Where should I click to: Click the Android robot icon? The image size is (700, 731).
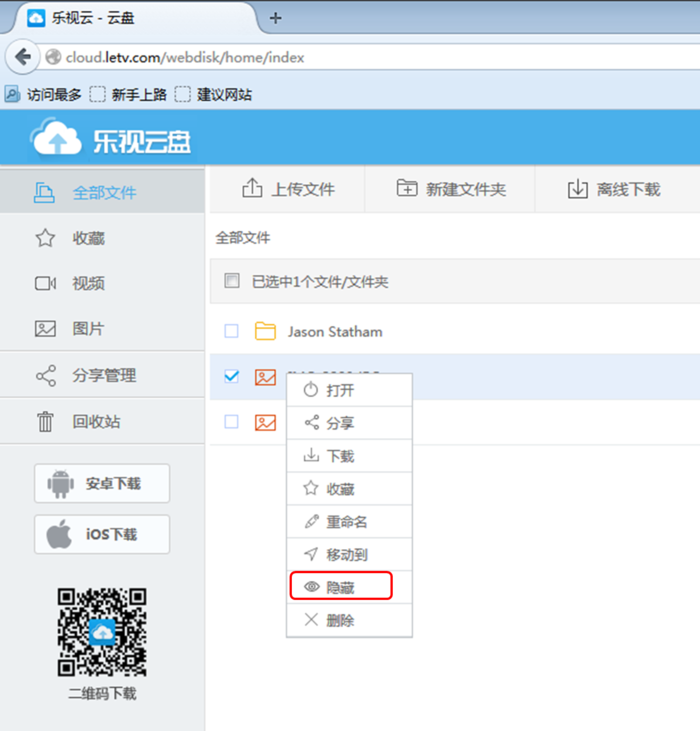coord(61,484)
